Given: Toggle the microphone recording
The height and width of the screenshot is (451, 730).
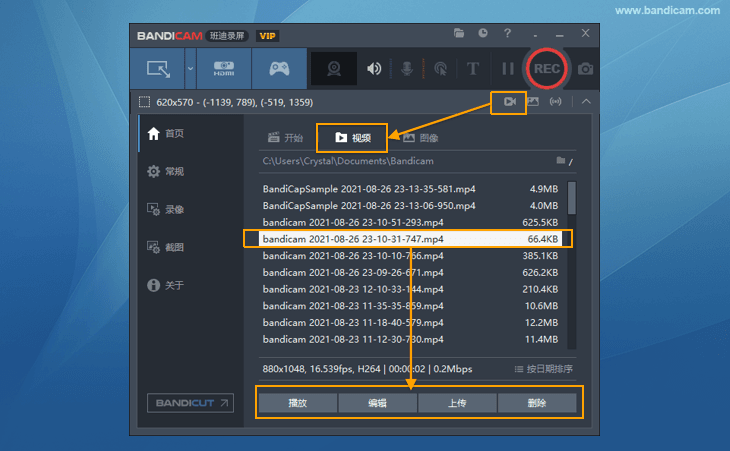Looking at the screenshot, I should (407, 69).
